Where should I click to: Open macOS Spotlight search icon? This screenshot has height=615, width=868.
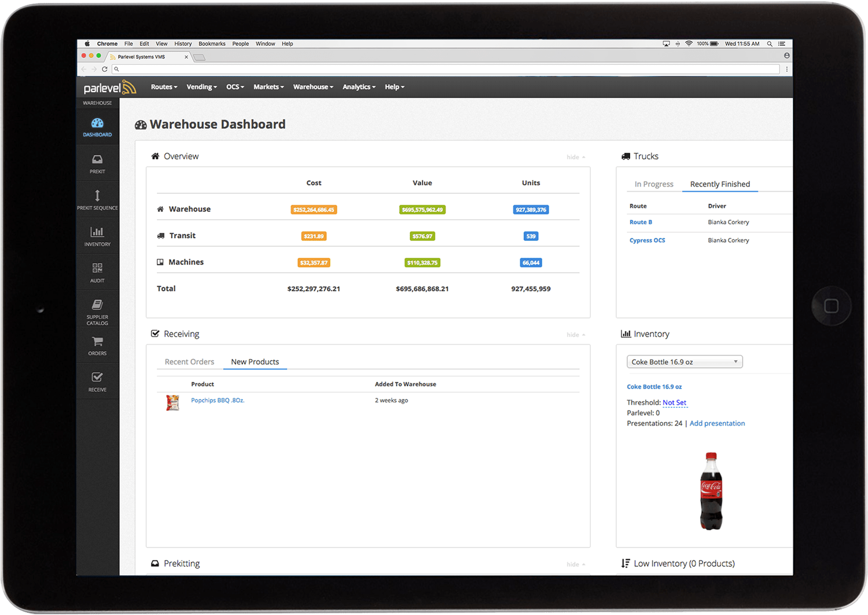(770, 43)
